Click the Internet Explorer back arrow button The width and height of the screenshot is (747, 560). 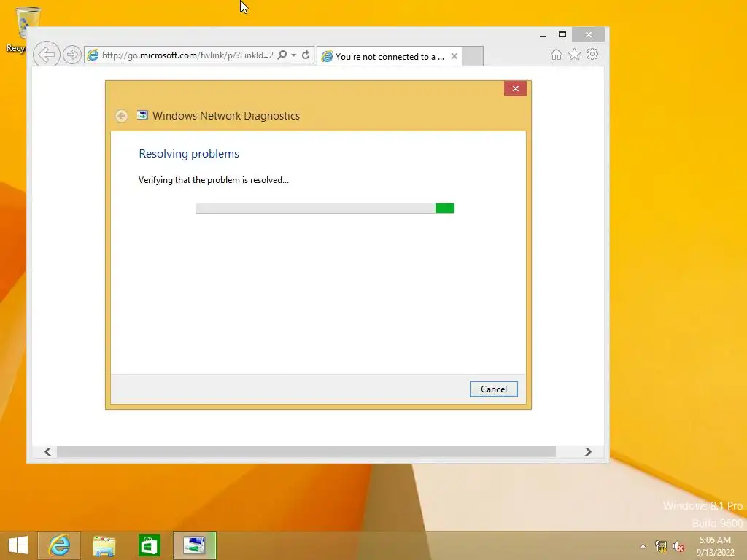click(x=46, y=55)
